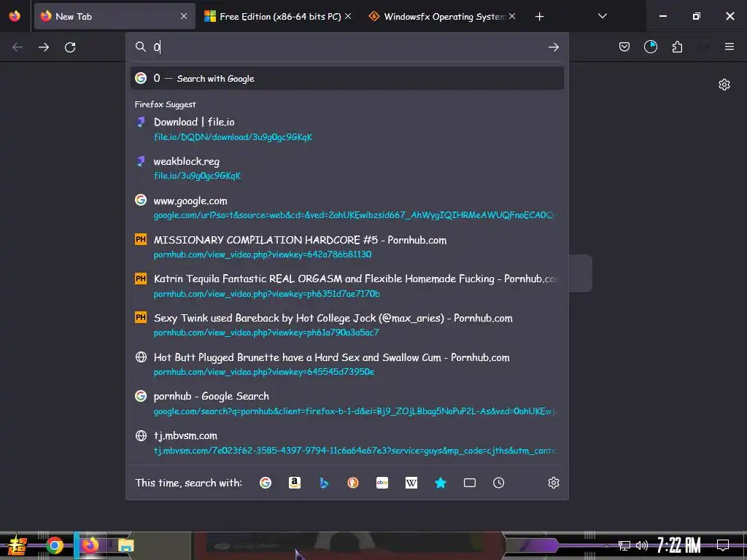The height and width of the screenshot is (560, 747).
Task: Reload the page with the refresh icon
Action: [x=70, y=47]
